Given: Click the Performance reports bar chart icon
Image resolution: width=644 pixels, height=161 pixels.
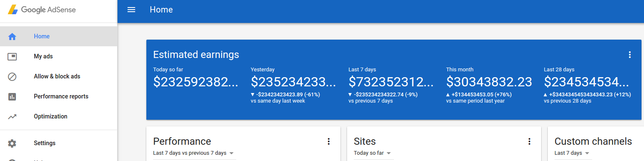Looking at the screenshot, I should [x=12, y=96].
